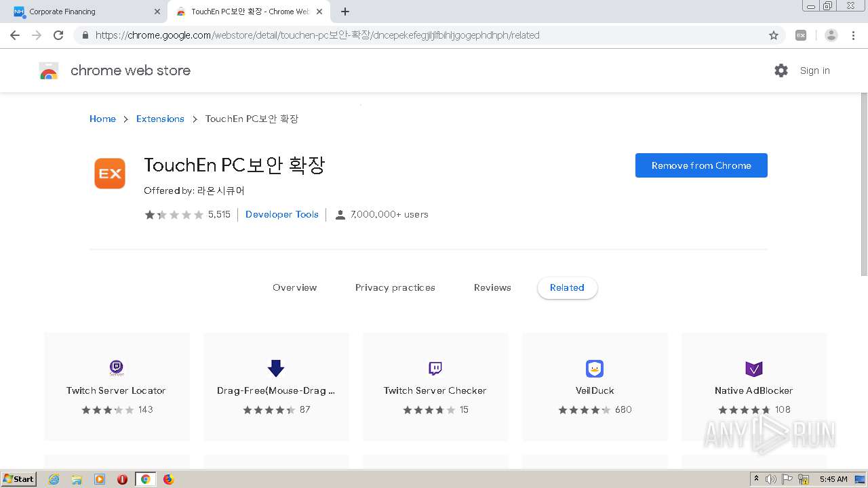Click the taskbar clock 5:45 AM
The height and width of the screenshot is (488, 868).
click(x=833, y=479)
